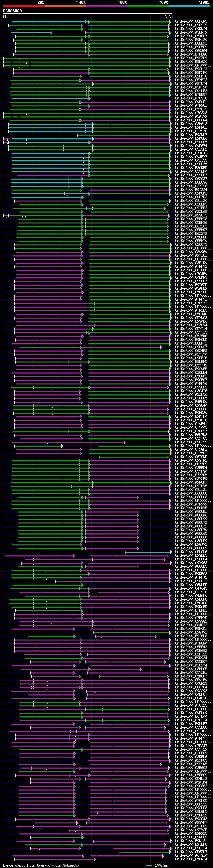
Task: Select label UniRef100_Q6ZG27
Action: tap(191, 179)
